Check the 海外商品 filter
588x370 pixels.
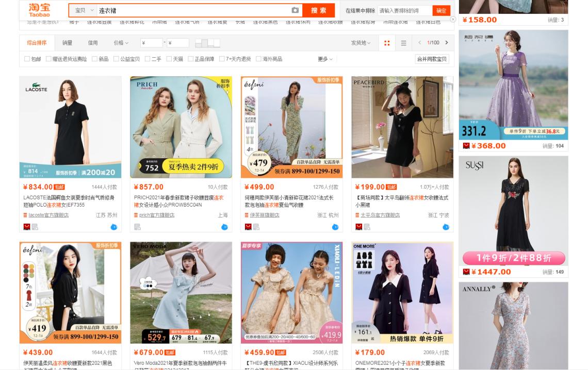pos(258,59)
